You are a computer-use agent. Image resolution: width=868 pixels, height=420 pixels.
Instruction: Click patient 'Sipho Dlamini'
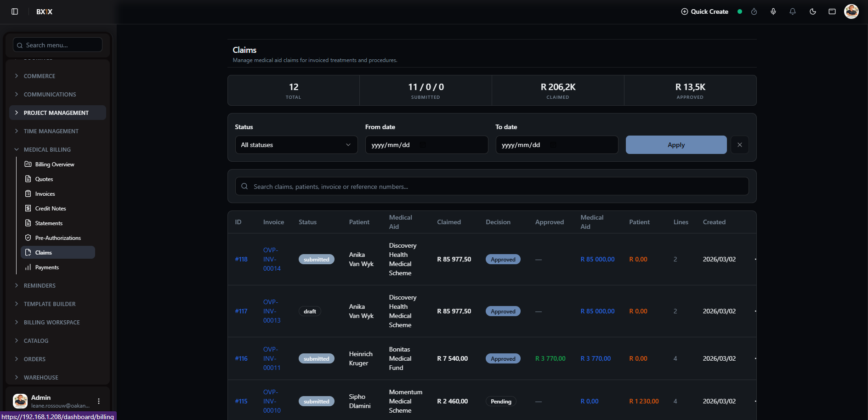coord(360,401)
